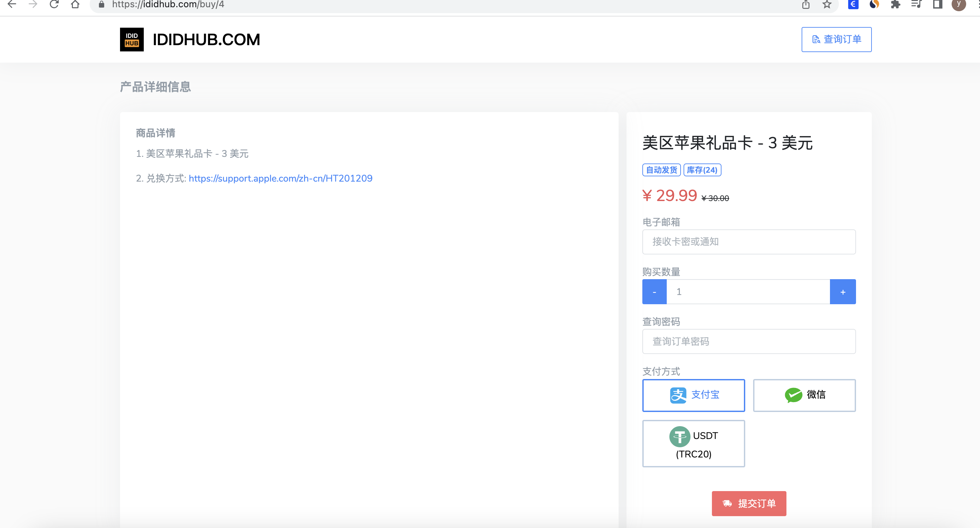Open the browser home page icon

[75, 4]
